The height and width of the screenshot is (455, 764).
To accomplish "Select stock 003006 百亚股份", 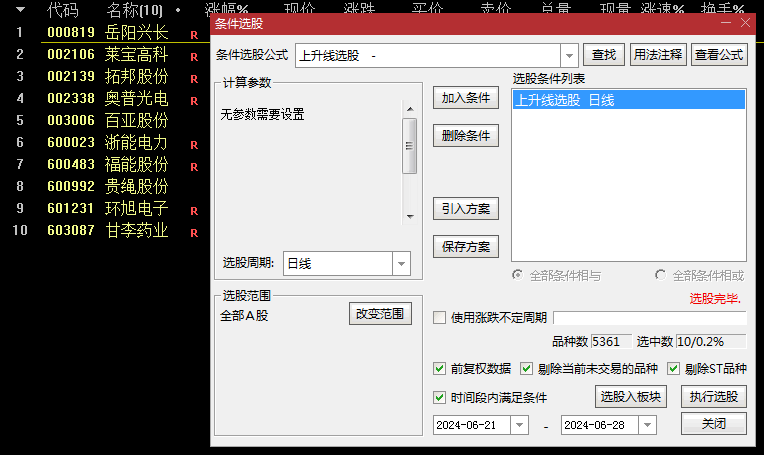I will pos(108,120).
